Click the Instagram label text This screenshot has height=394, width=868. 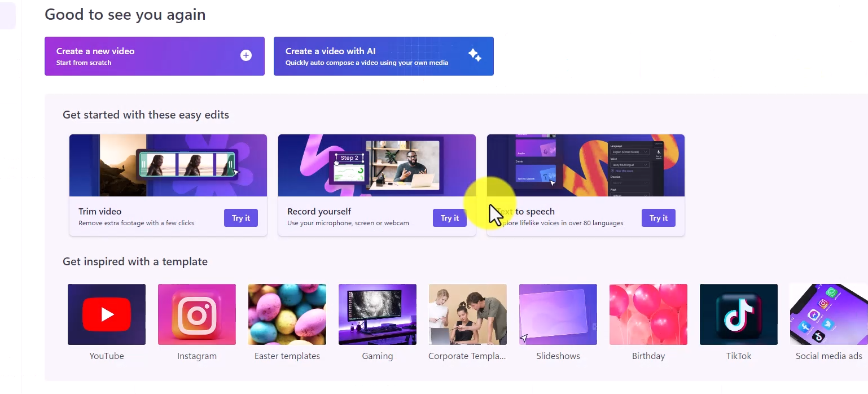point(197,356)
